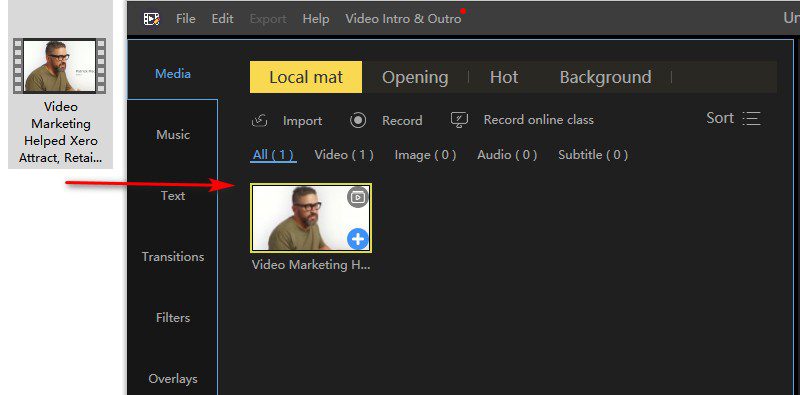Click the Record circle icon
Screen dimensions: 800x395
tap(358, 120)
